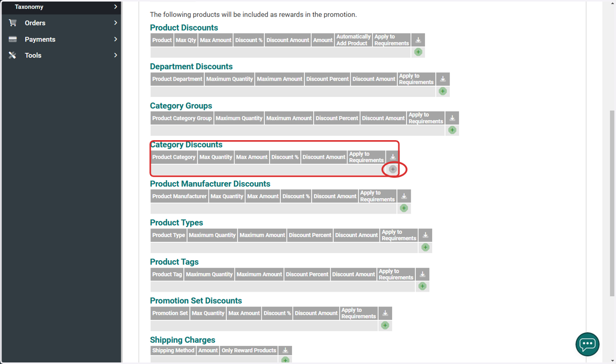Image resolution: width=616 pixels, height=364 pixels.
Task: Click the Automatically Add Product column header
Action: (353, 40)
